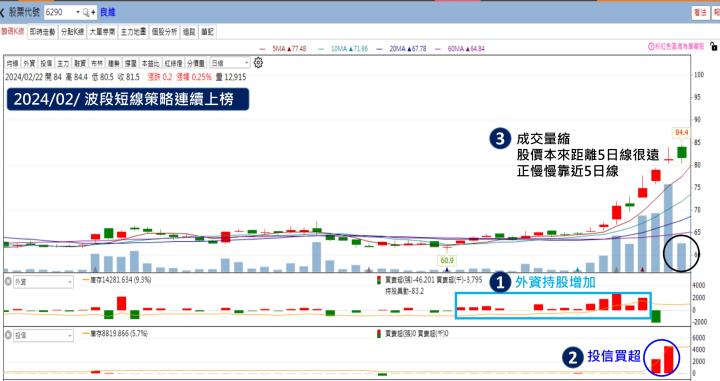720x381 pixels.
Task: Open the 即時走勢 tab
Action: [42, 32]
